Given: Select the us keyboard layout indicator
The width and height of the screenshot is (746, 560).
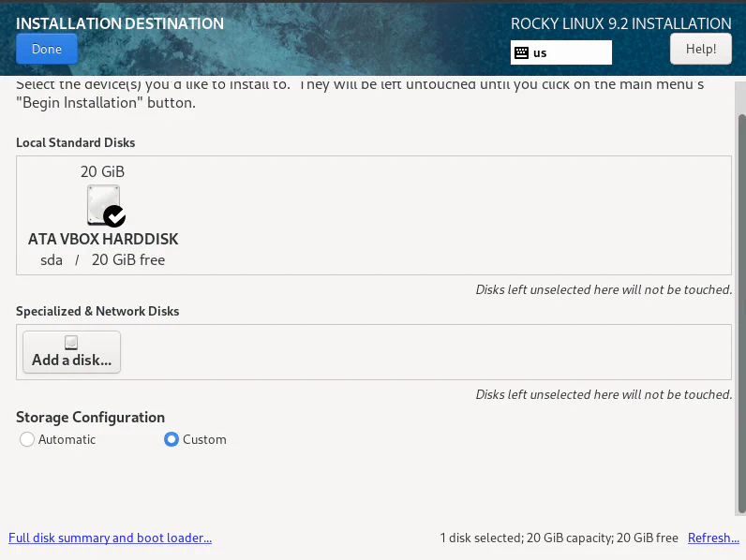Looking at the screenshot, I should pyautogui.click(x=561, y=52).
